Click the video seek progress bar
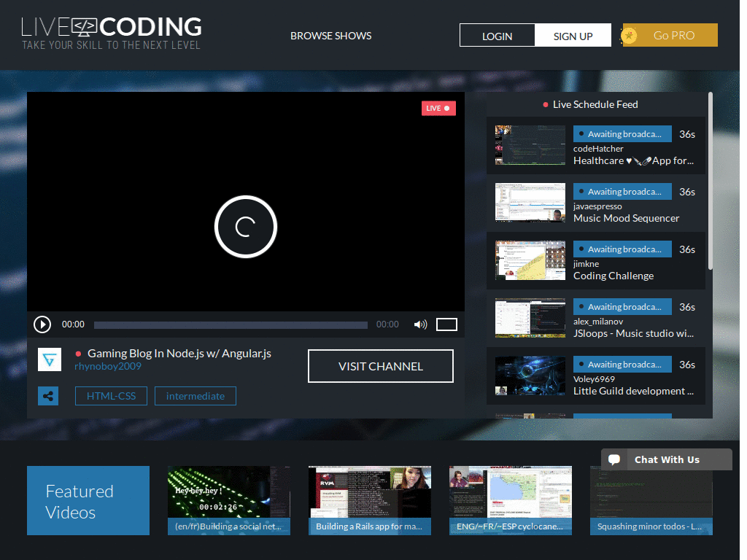 (231, 324)
